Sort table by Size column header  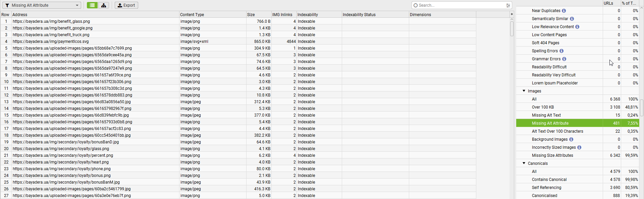259,15
